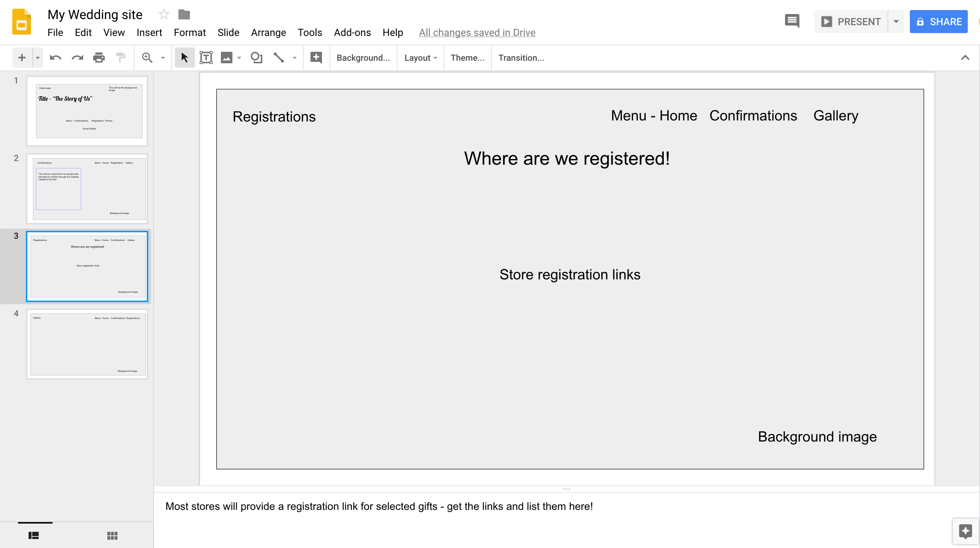Image resolution: width=980 pixels, height=548 pixels.
Task: Click the Shape tool icon
Action: coord(257,58)
